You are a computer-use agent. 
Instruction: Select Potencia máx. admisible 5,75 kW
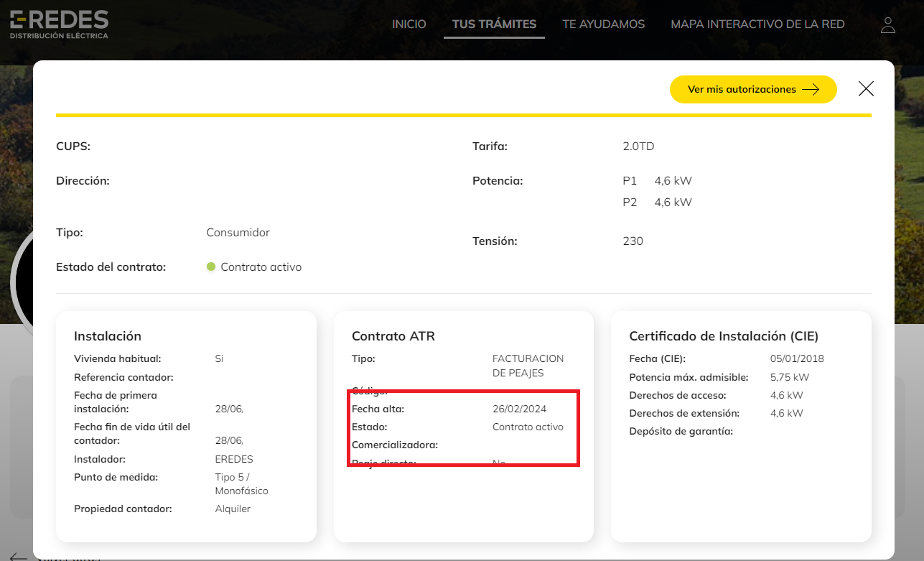click(x=790, y=377)
